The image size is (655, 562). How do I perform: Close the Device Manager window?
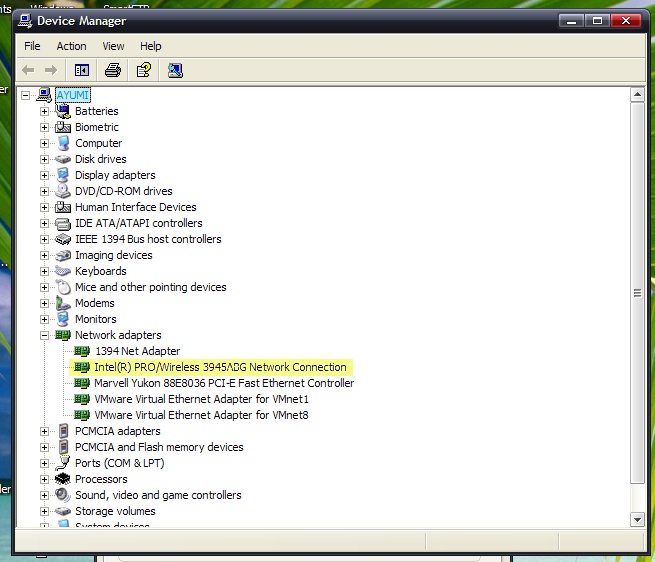(625, 21)
